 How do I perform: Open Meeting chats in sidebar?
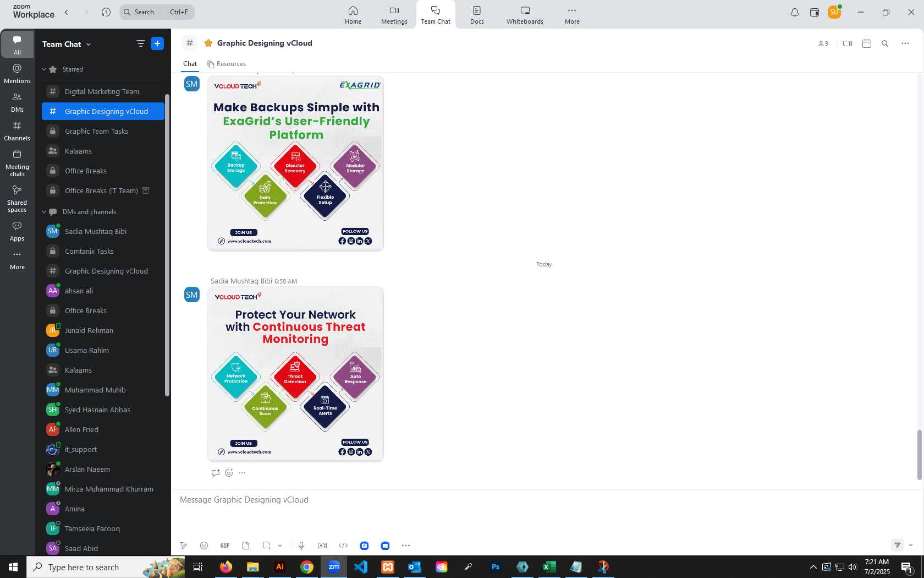17,163
